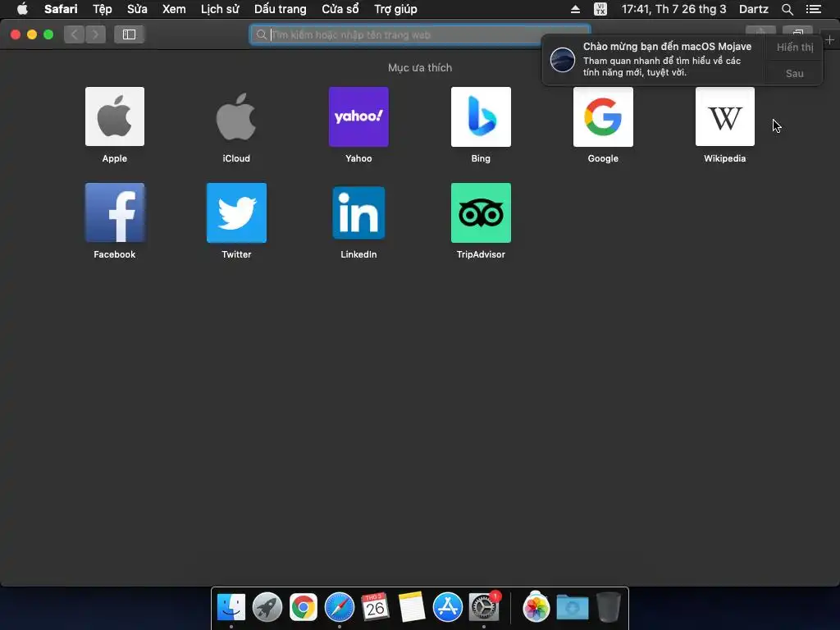
Task: Open the Photos app in Dock
Action: point(536,607)
